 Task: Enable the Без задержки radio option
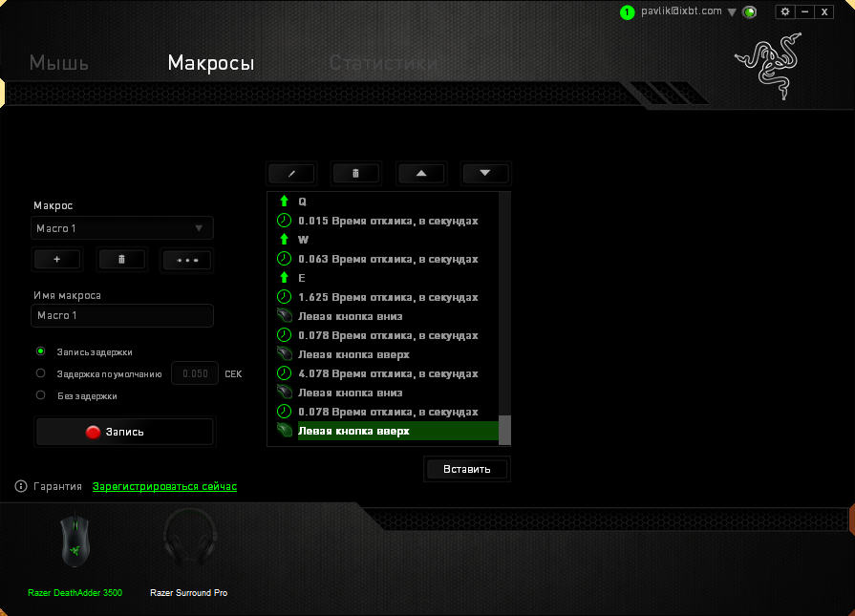(40, 395)
